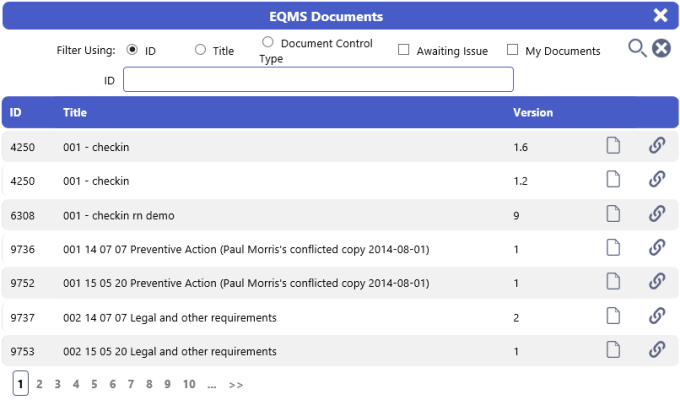Viewport: 680px width, 400px height.
Task: Close the EQMS Documents dialog
Action: (x=660, y=16)
